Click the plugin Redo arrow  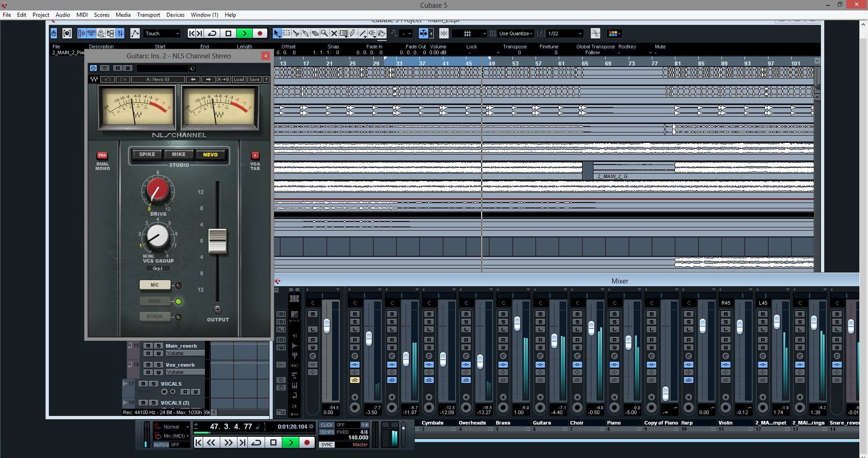pyautogui.click(x=123, y=80)
